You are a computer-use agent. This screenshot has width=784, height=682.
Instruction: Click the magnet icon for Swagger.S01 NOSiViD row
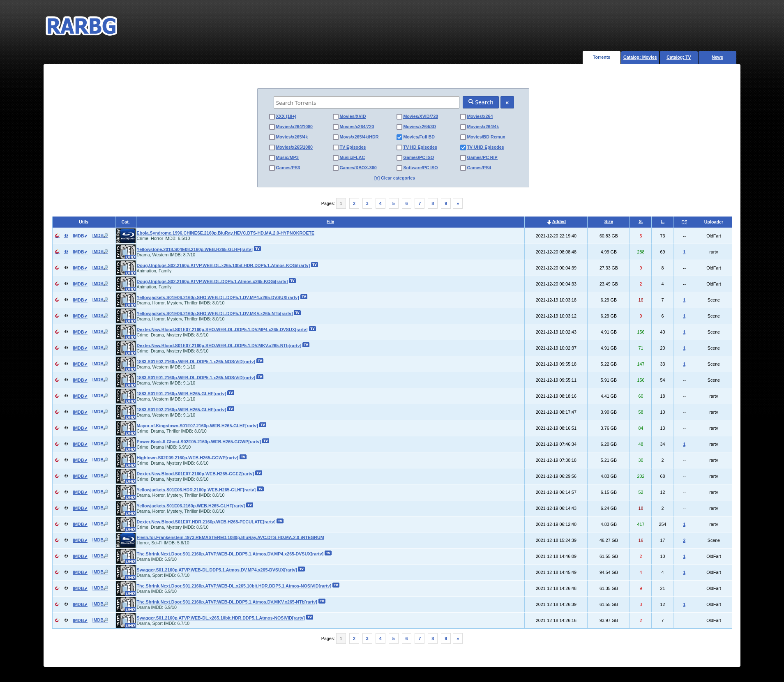pyautogui.click(x=57, y=620)
